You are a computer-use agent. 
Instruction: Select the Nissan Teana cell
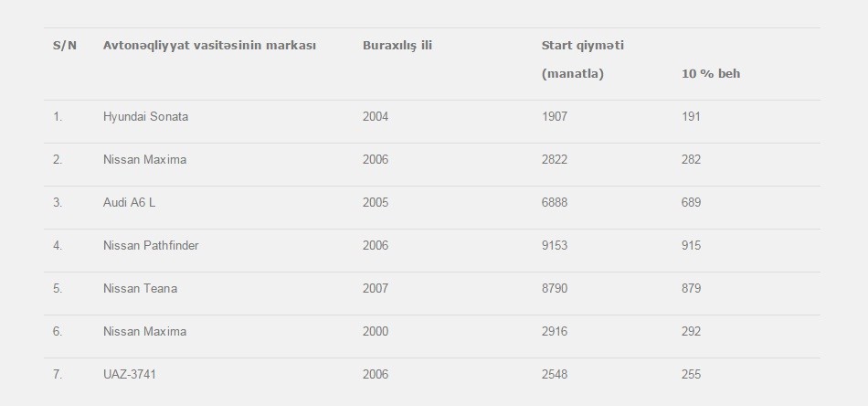[x=140, y=289]
